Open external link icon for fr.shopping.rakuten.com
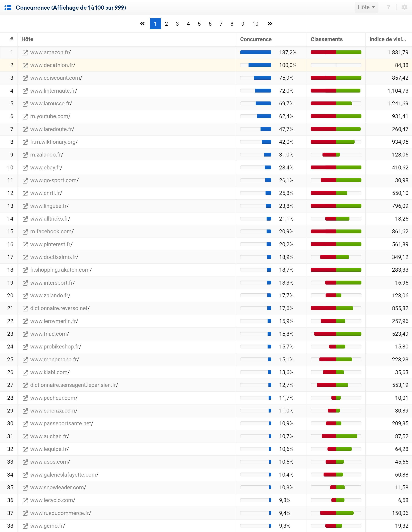The width and height of the screenshot is (412, 532). coord(25,270)
